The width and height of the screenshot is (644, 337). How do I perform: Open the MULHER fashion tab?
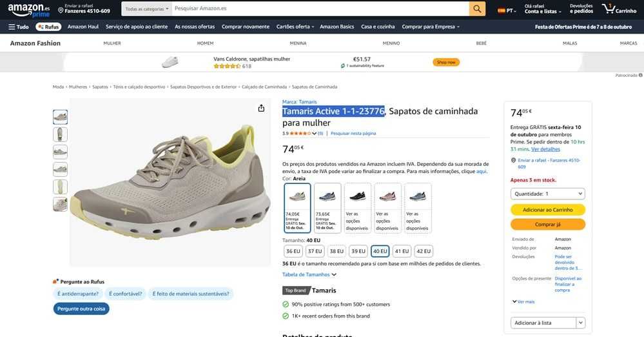pos(112,43)
